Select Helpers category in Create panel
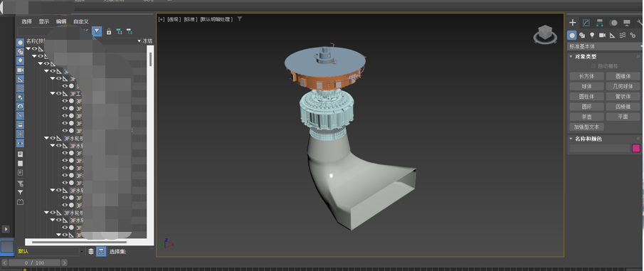Screen dimensions: 644x271 (613, 36)
